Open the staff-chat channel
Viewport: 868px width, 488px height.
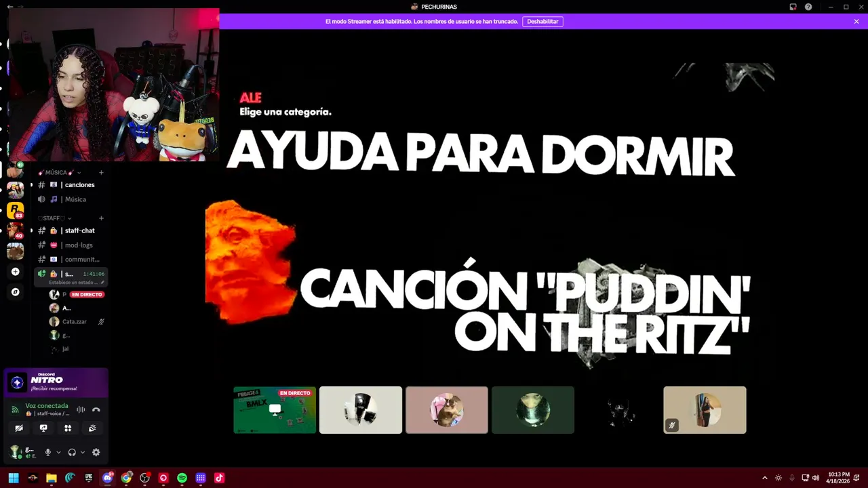tap(71, 230)
